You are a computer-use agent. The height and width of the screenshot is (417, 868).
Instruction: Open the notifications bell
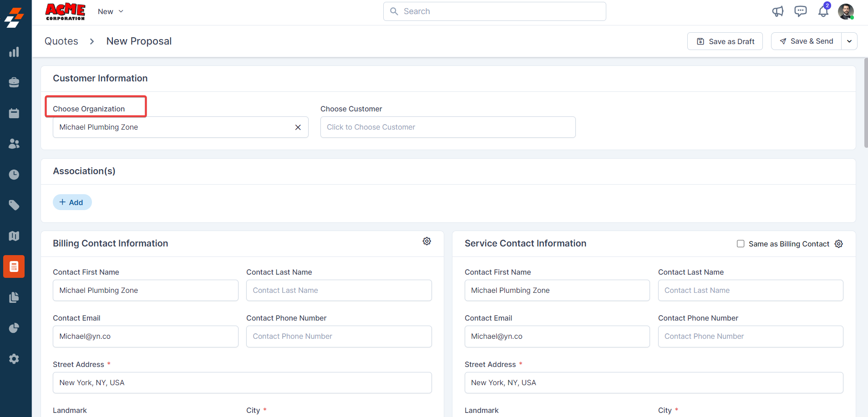point(823,11)
